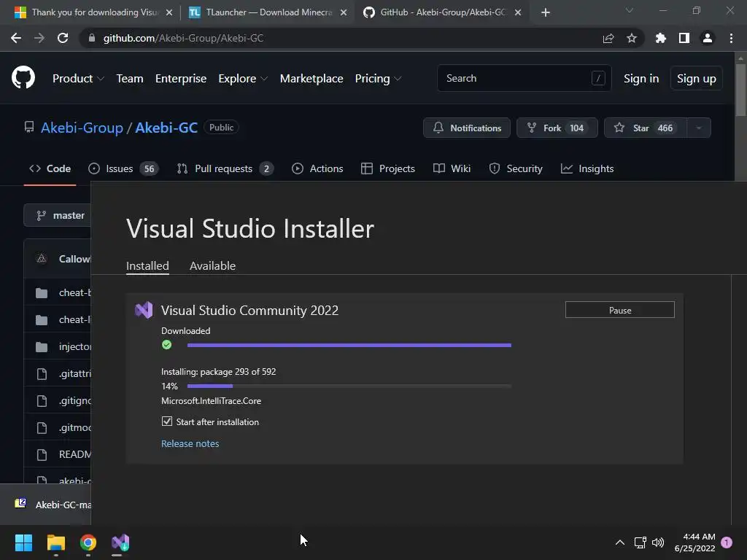
Task: Expand the Pricing menu on GitHub
Action: tap(379, 79)
